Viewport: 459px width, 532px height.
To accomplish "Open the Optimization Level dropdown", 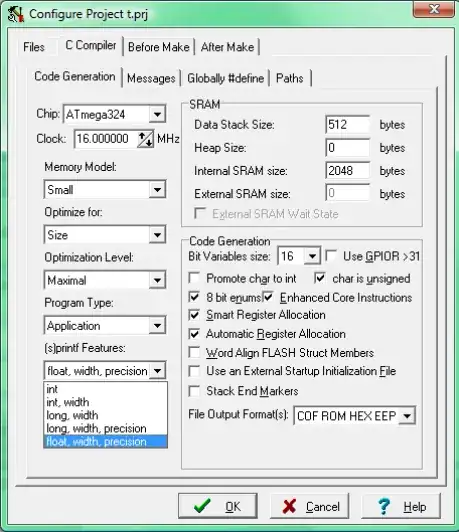I will 157,280.
